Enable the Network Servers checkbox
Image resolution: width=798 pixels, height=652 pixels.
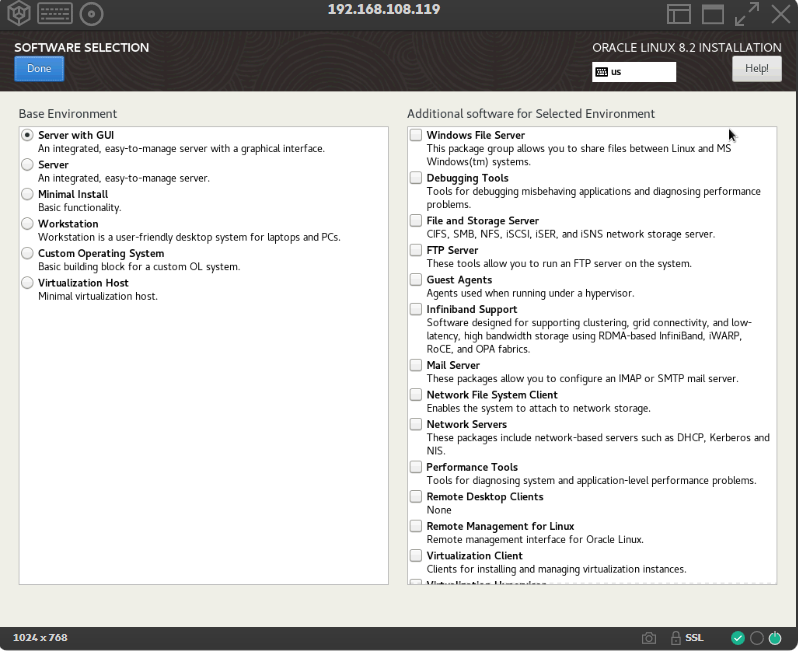pyautogui.click(x=416, y=424)
